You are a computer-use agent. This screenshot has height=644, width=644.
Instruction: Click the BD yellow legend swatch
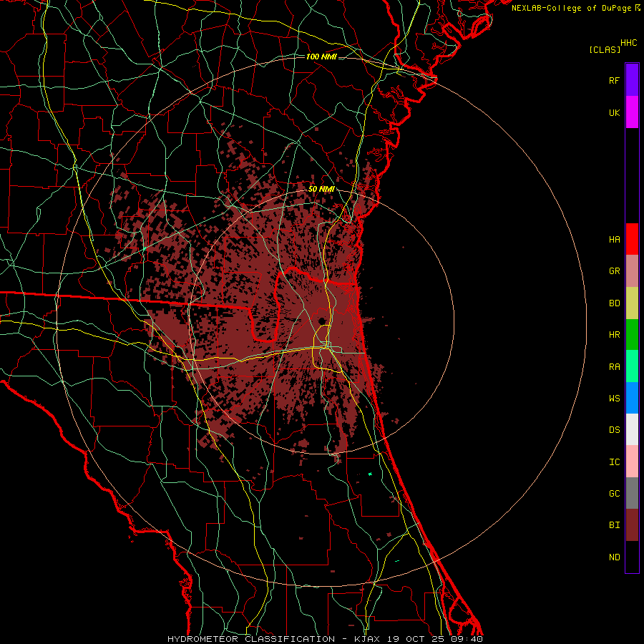point(632,303)
